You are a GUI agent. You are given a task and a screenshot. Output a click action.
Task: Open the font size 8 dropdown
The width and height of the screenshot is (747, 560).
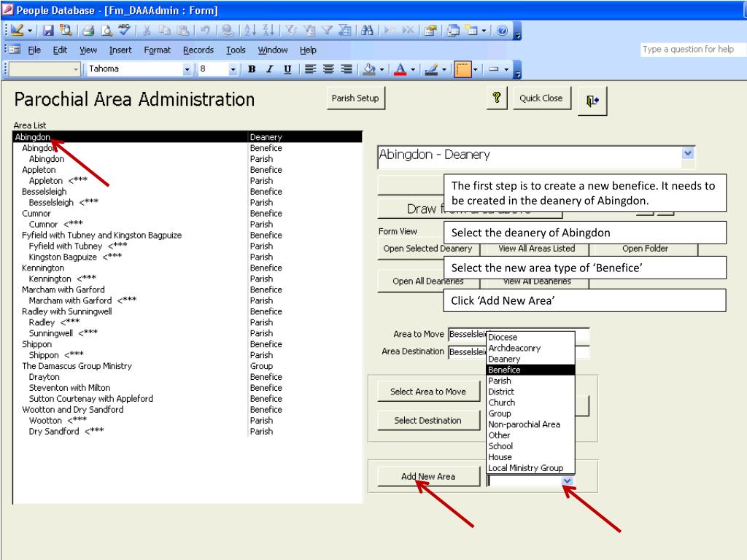point(233,69)
